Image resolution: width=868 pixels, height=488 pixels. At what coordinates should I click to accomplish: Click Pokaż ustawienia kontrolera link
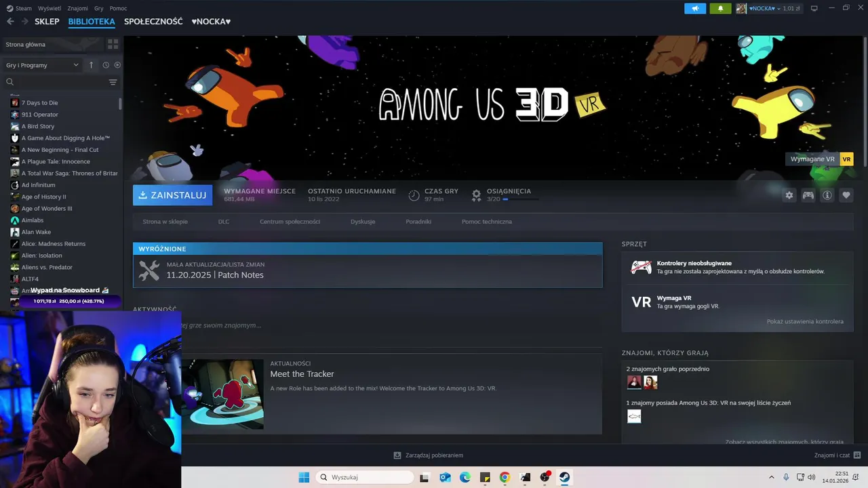point(805,321)
